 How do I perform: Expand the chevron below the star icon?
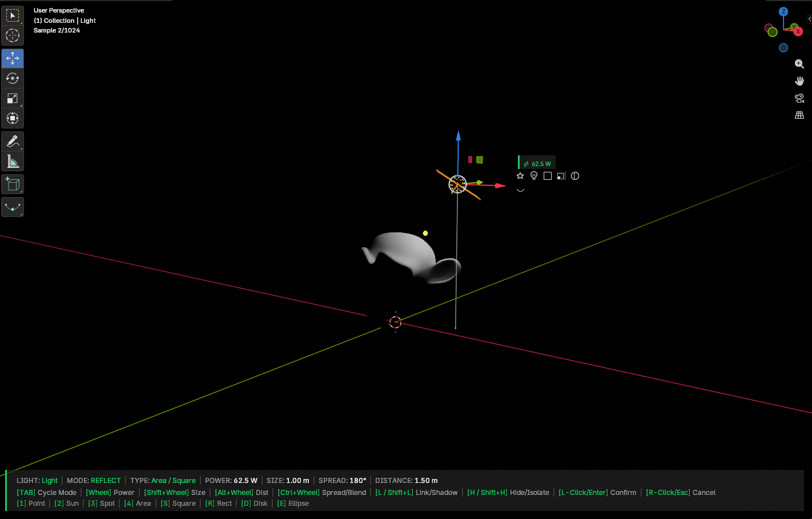[520, 190]
